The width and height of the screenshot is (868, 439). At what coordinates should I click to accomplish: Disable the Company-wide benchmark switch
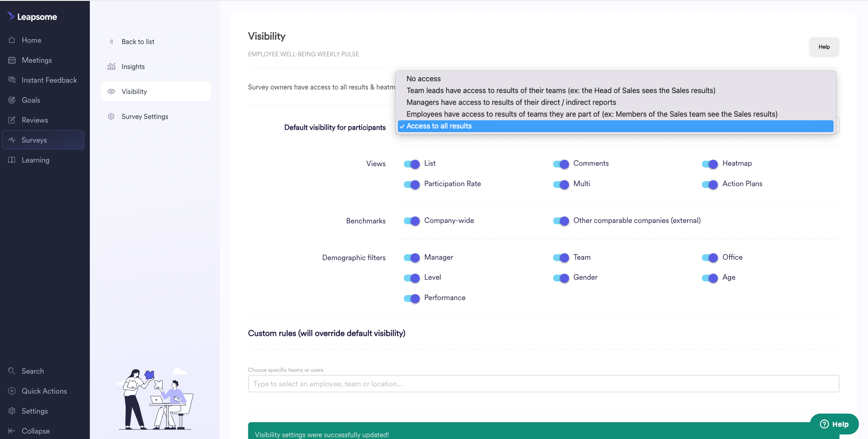412,221
